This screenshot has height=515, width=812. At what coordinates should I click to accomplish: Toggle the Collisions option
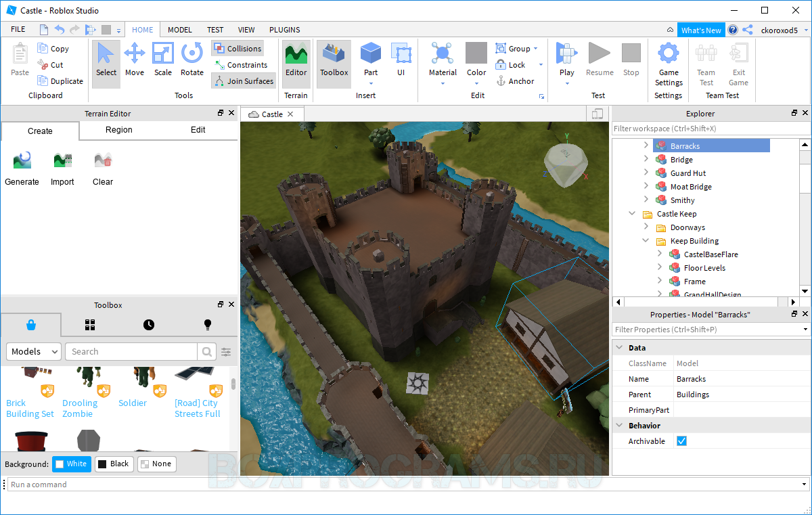click(238, 49)
